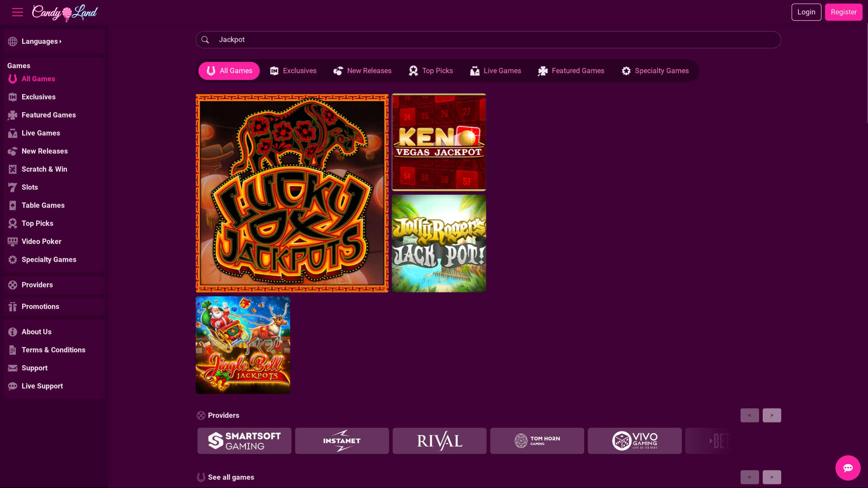Click the chat bubble button

pos(848,468)
